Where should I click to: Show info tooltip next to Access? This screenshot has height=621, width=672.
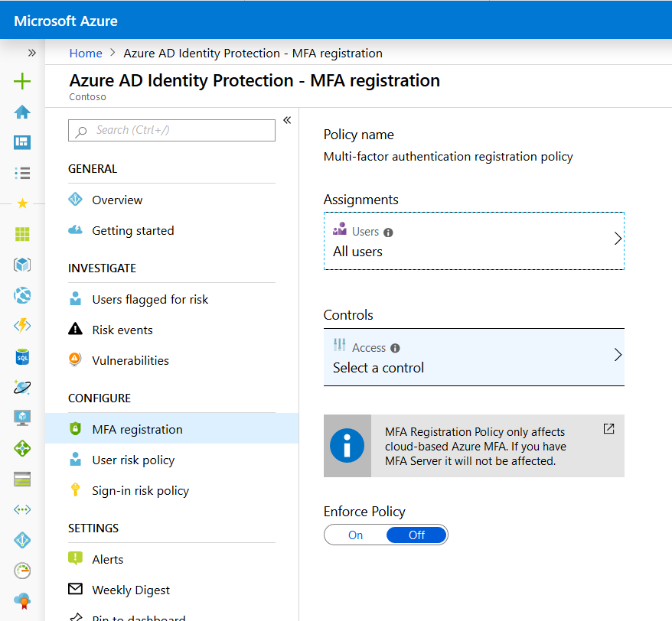pos(395,348)
